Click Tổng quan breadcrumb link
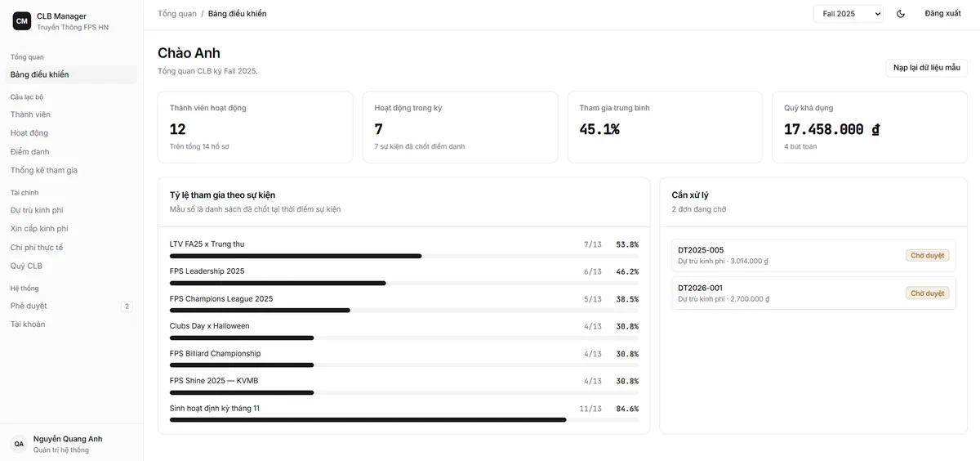 (177, 14)
